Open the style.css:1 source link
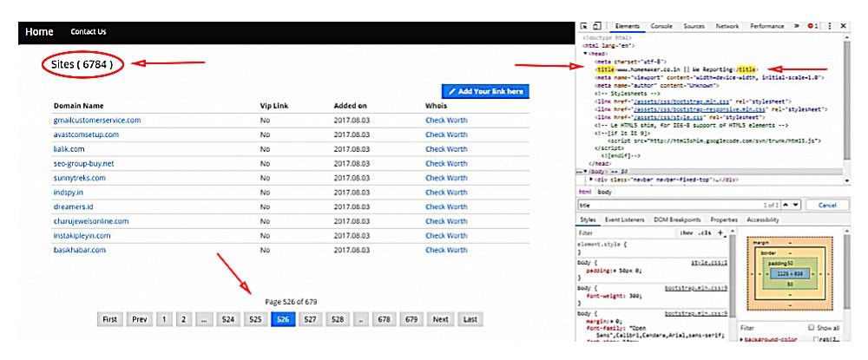 coord(709,263)
